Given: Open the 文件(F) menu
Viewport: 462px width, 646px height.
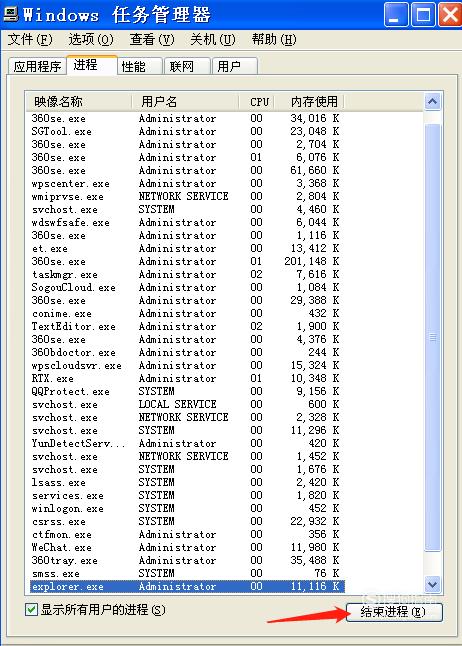Looking at the screenshot, I should click(x=30, y=40).
